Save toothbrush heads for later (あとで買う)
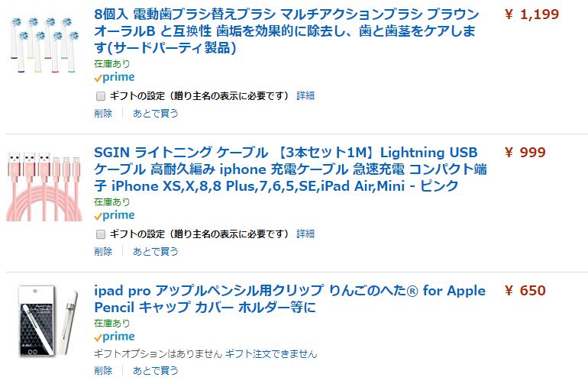This screenshot has height=390, width=588. tap(156, 113)
